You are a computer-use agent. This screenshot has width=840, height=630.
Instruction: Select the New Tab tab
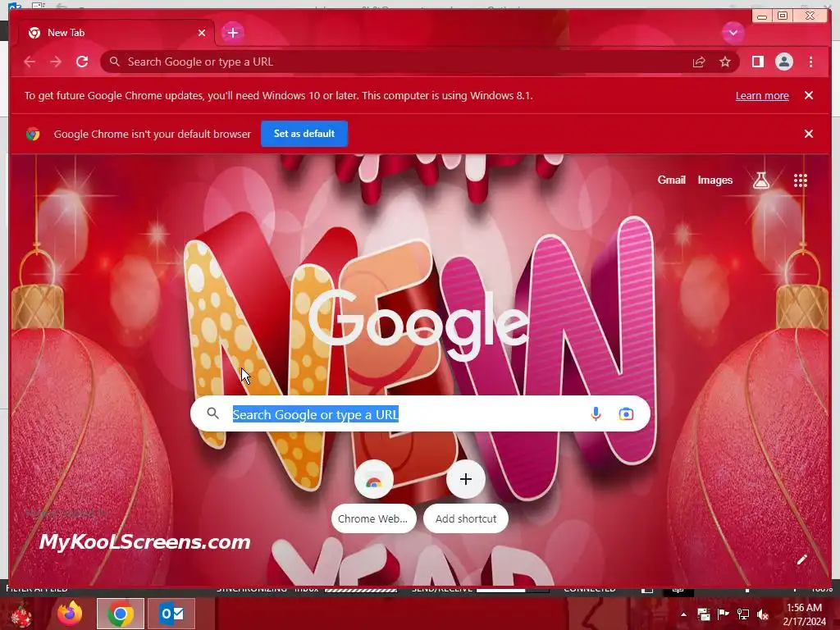point(116,33)
